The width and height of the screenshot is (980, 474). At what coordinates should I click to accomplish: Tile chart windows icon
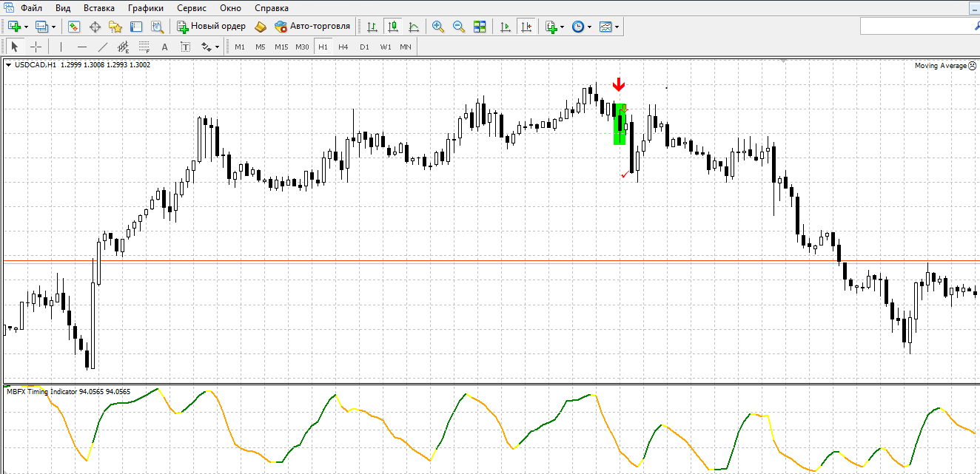[x=480, y=27]
